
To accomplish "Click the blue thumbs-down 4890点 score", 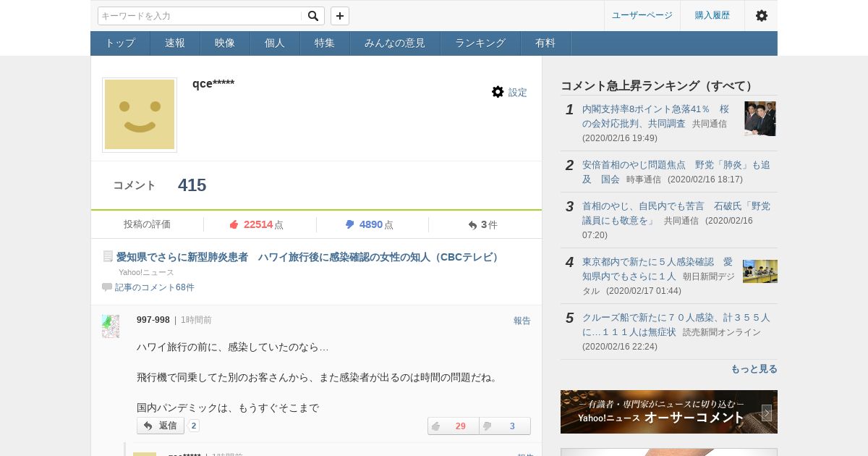I will pos(369,224).
